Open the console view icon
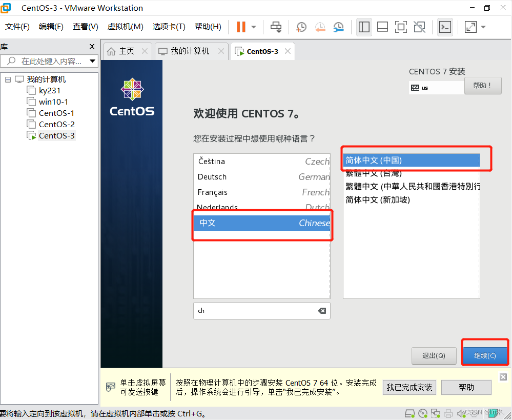This screenshot has height=420, width=512. pyautogui.click(x=445, y=27)
